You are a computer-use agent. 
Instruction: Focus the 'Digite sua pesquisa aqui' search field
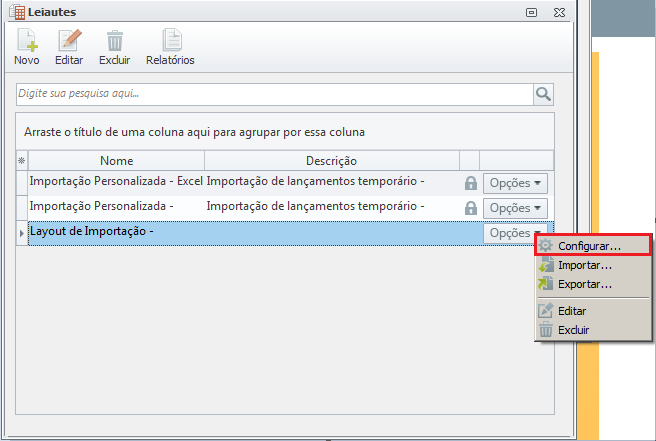[275, 94]
